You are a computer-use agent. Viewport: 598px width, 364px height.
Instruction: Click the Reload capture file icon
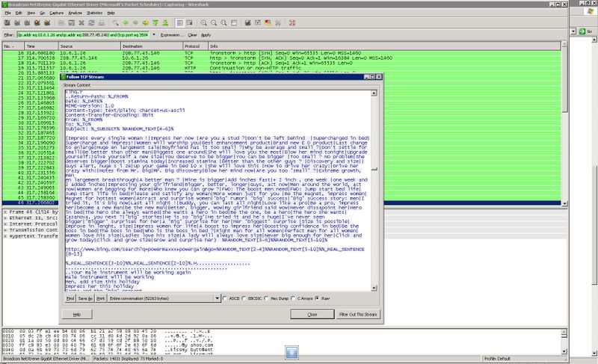pyautogui.click(x=91, y=23)
